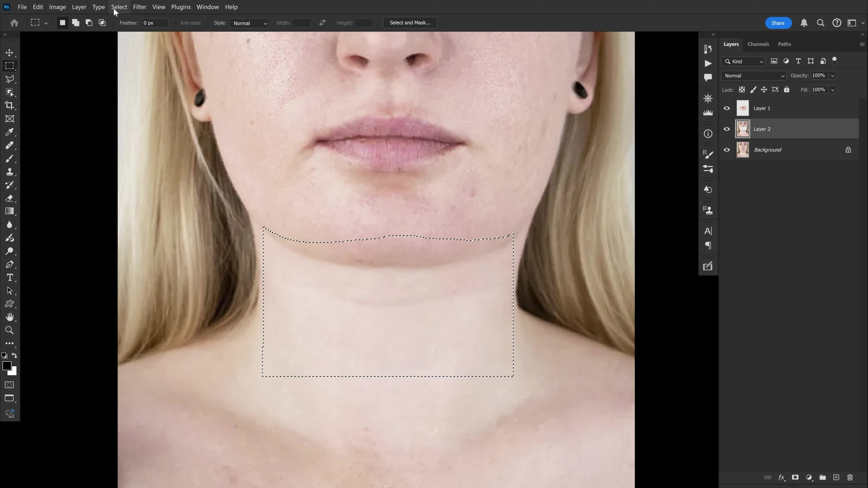The height and width of the screenshot is (488, 868).
Task: Select the Crop tool
Action: 9,106
